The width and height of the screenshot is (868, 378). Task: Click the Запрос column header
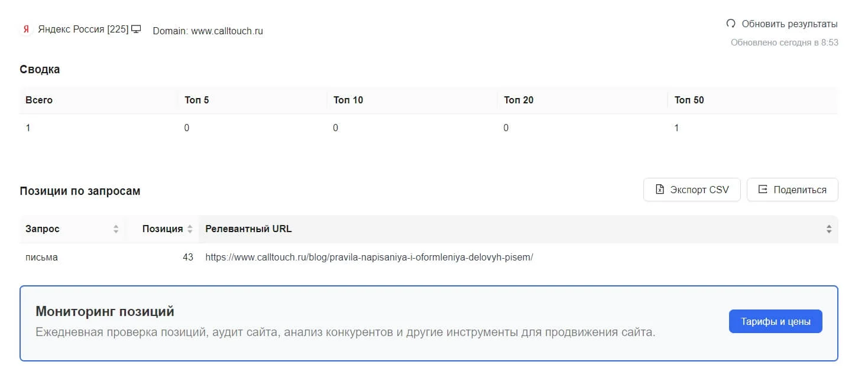43,229
